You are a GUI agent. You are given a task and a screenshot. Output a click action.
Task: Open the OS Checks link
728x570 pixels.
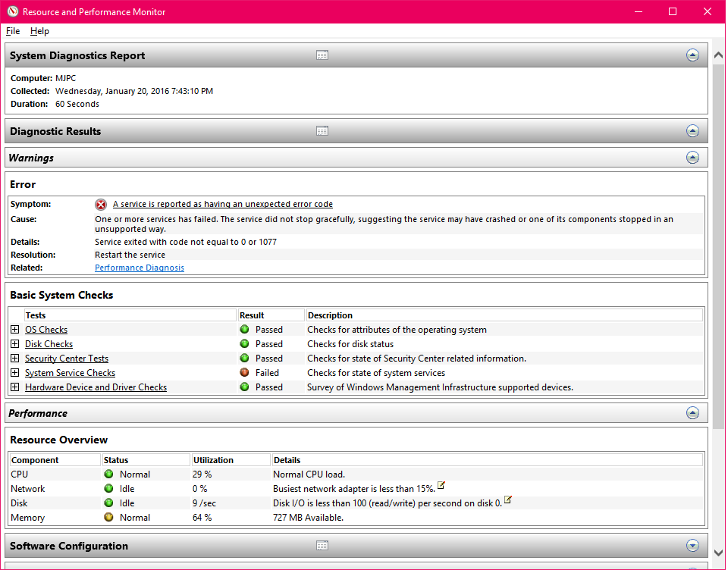[46, 330]
